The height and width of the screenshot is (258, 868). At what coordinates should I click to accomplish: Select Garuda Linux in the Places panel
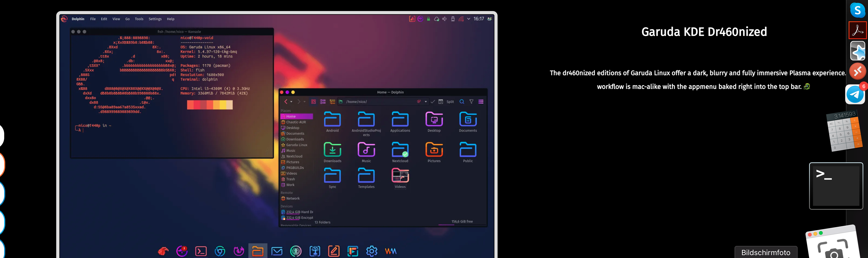click(297, 145)
